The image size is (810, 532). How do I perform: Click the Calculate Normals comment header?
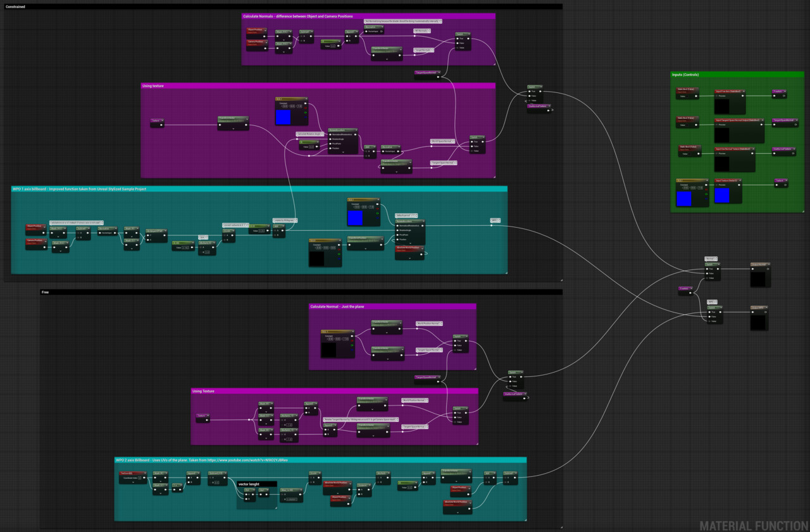297,16
